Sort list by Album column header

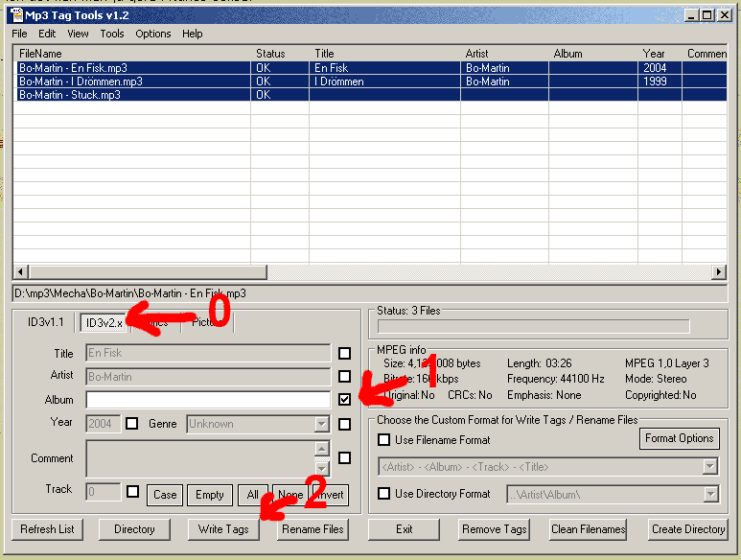[593, 54]
